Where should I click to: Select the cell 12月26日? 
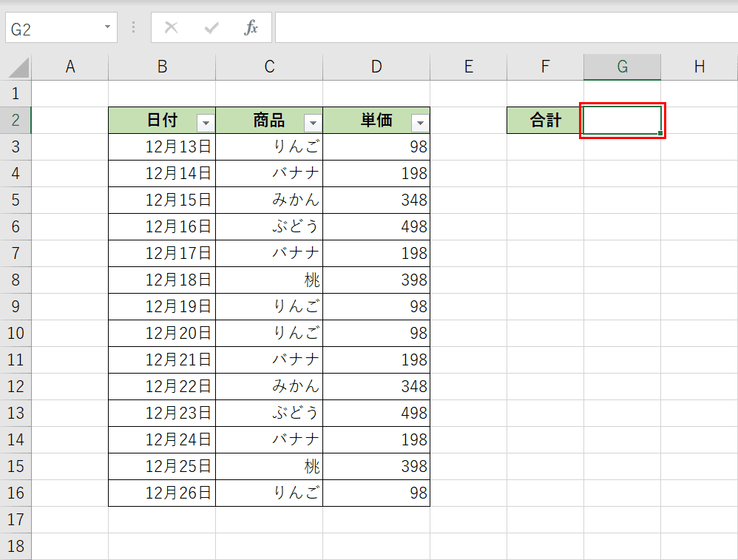point(162,493)
